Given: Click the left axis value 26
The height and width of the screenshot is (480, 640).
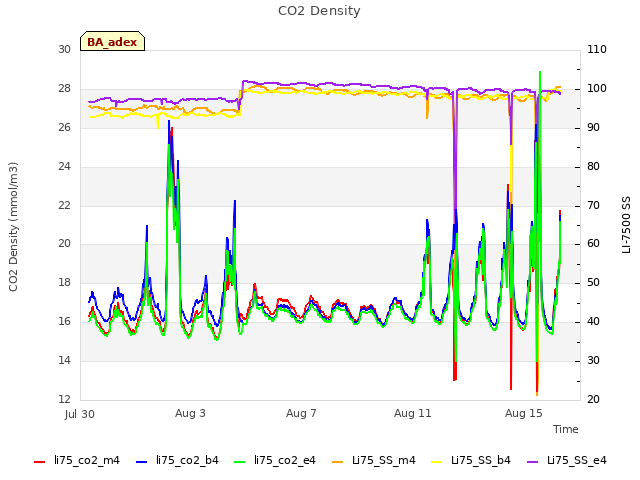Looking at the screenshot, I should (64, 127).
